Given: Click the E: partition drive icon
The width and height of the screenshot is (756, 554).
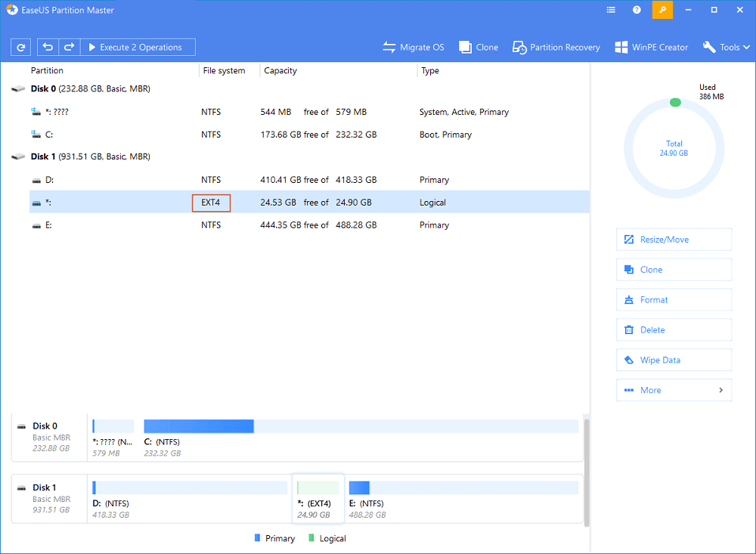Looking at the screenshot, I should pyautogui.click(x=36, y=226).
